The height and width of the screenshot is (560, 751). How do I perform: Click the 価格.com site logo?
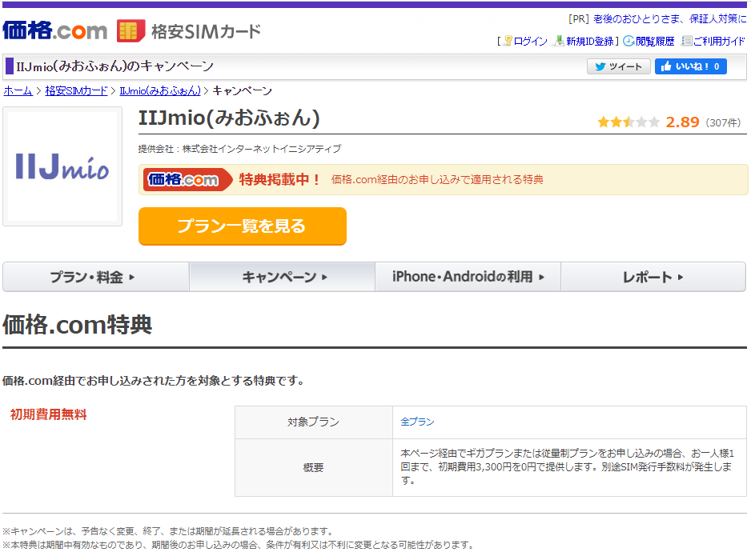click(54, 30)
